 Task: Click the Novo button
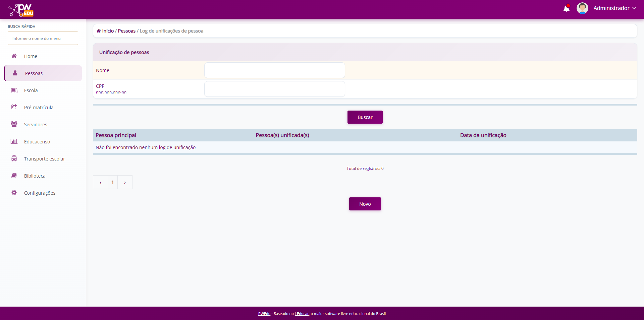[x=365, y=204]
